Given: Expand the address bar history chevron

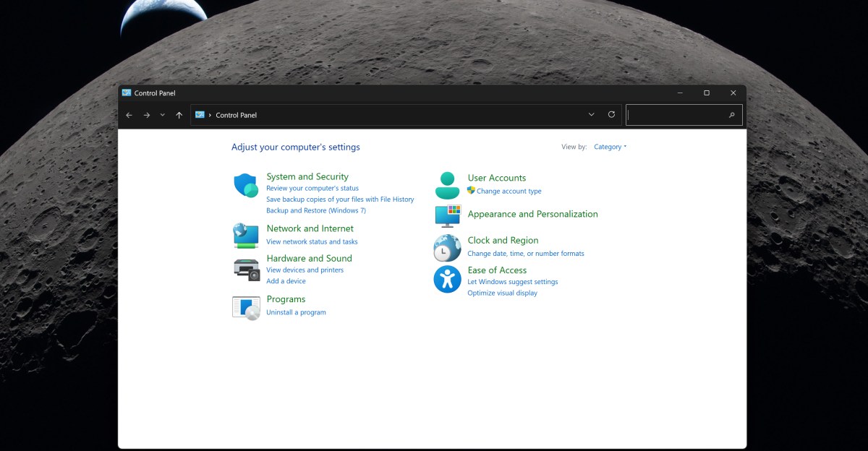Looking at the screenshot, I should tap(592, 114).
